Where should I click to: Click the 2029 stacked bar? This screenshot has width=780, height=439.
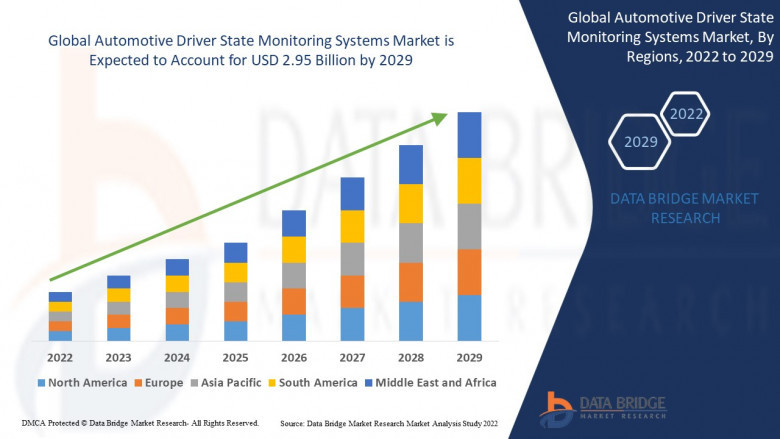(x=469, y=226)
